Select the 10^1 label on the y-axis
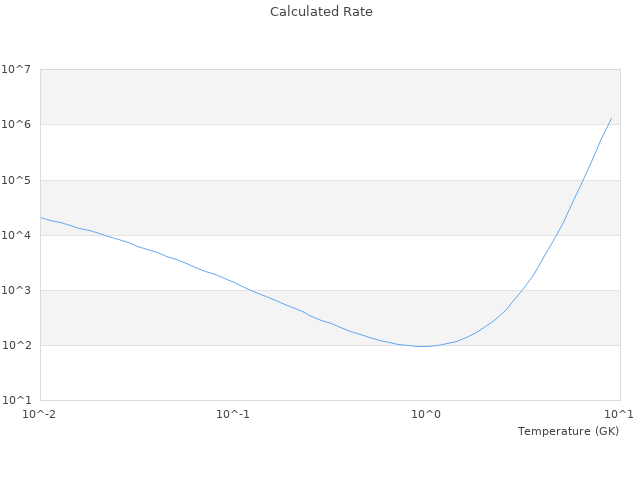The width and height of the screenshot is (640, 480). coord(16,400)
